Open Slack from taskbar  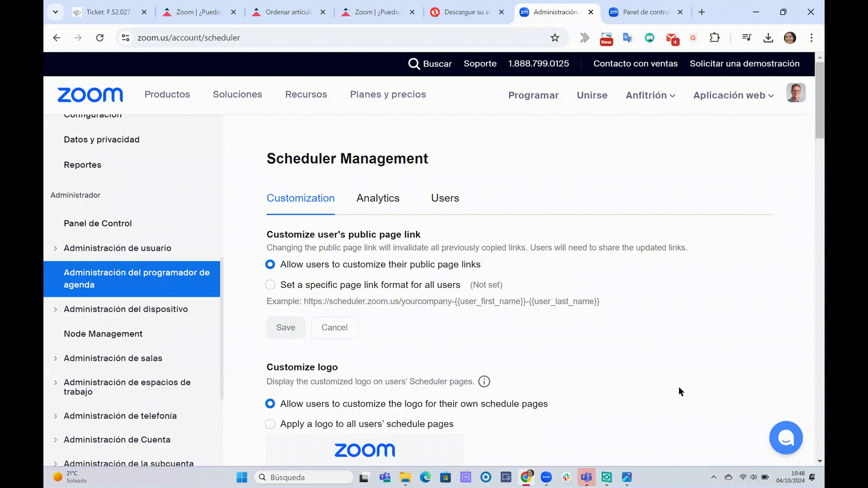566,477
